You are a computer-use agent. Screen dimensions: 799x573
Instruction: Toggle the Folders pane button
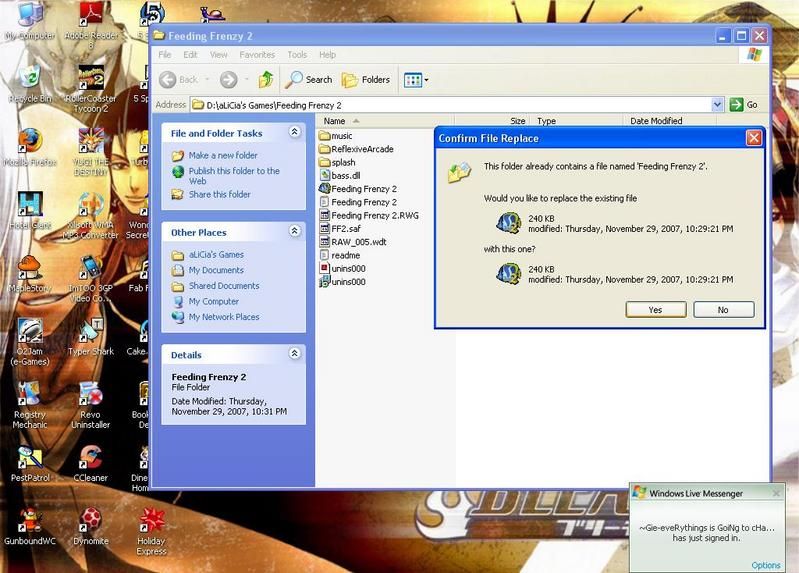click(x=366, y=80)
